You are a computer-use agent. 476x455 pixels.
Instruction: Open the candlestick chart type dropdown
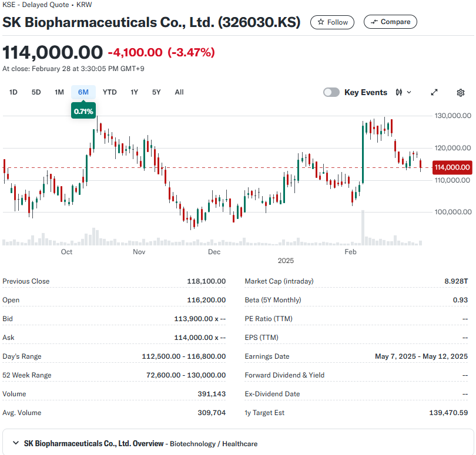(x=403, y=92)
